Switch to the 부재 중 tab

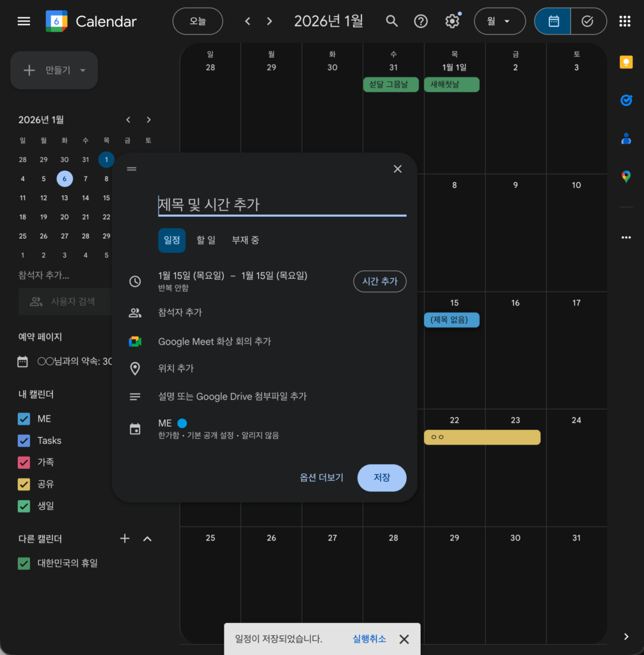tap(246, 241)
